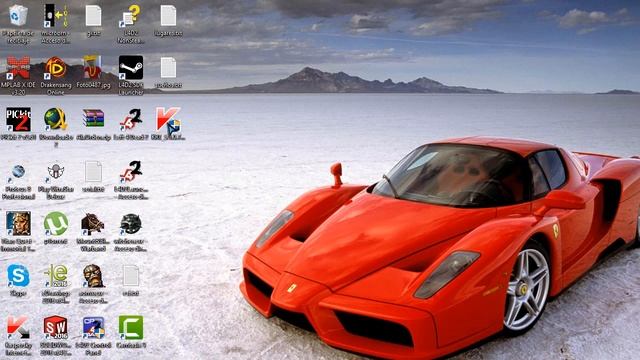The height and width of the screenshot is (360, 640).
Task: Launch Titan Quest Immortal Throne
Action: [18, 224]
